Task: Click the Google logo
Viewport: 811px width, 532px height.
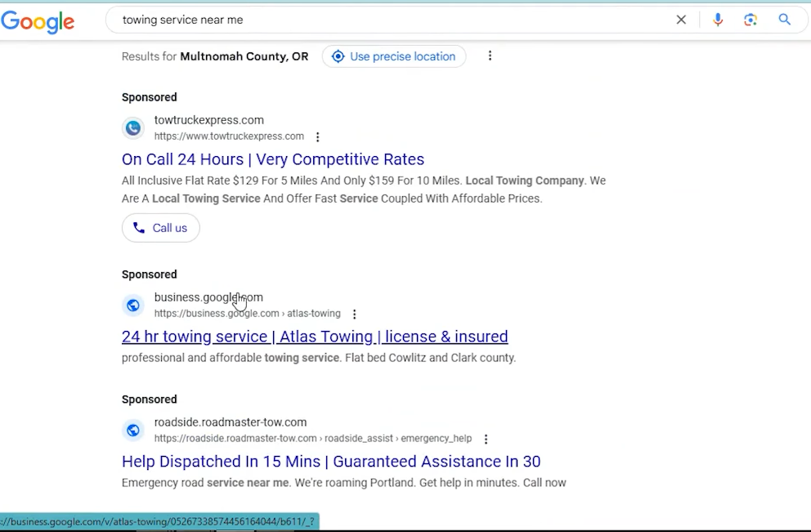Action: [x=38, y=21]
